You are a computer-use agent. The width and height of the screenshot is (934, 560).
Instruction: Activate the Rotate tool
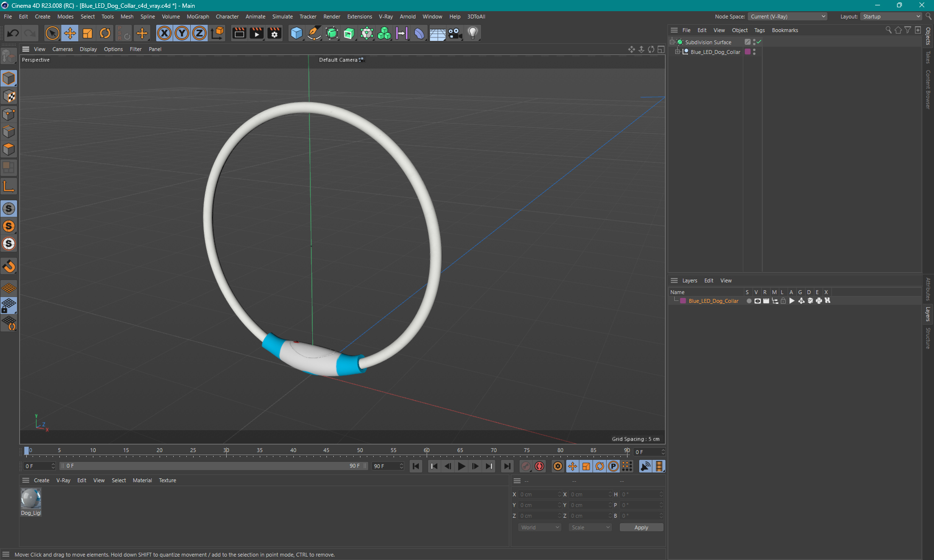tap(105, 33)
